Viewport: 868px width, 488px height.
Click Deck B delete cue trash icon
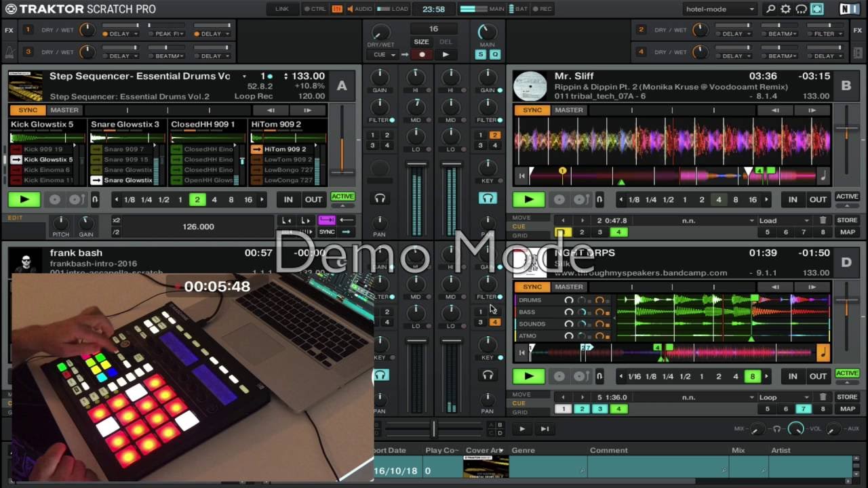(x=823, y=220)
